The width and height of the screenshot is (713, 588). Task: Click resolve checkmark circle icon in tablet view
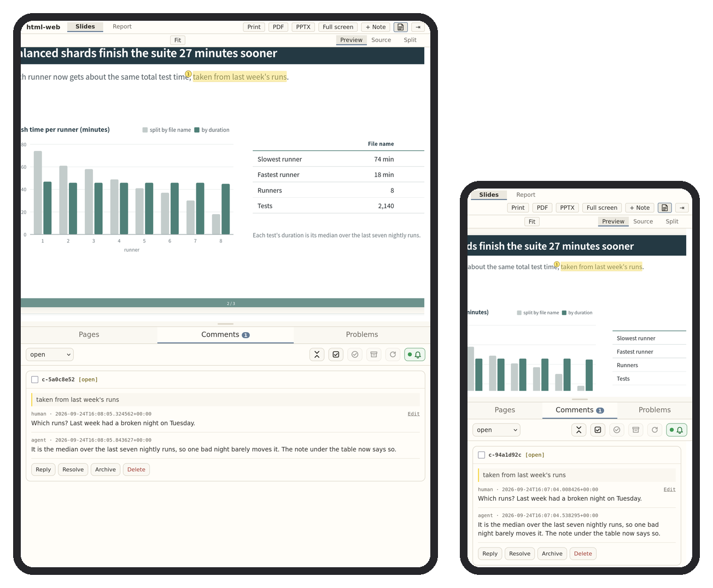(x=355, y=355)
